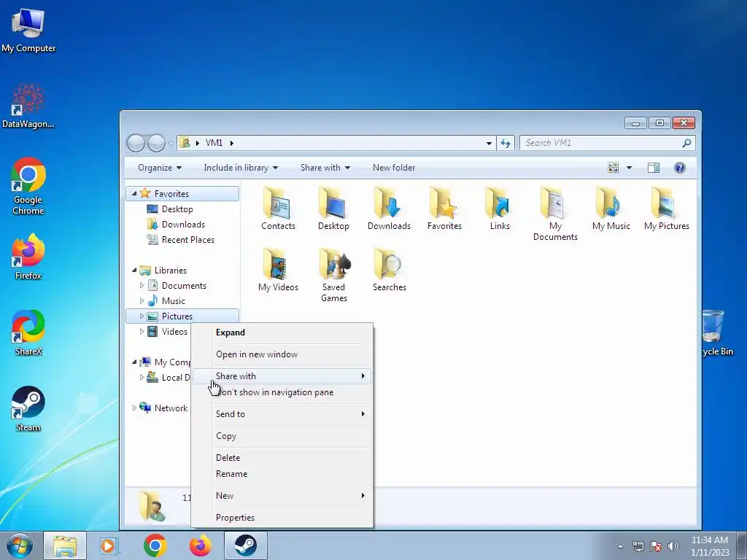
Task: Open address bar history dropdown arrow
Action: (489, 143)
